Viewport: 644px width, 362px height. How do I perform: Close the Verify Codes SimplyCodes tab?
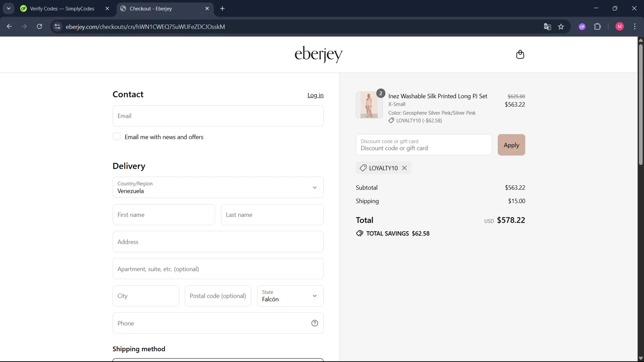coord(107,9)
